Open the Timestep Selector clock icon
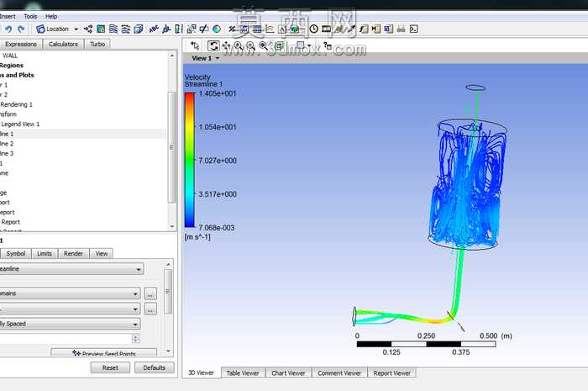The width and height of the screenshot is (588, 391). click(x=314, y=29)
